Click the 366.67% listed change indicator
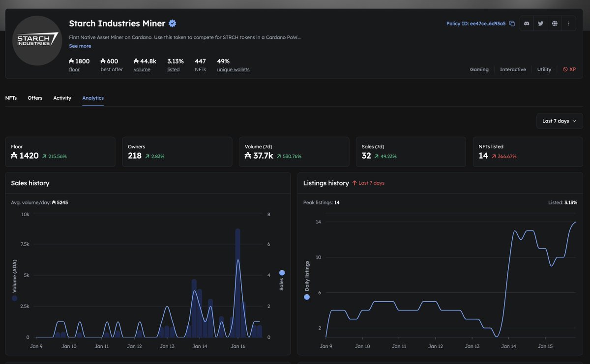This screenshot has height=364, width=590. point(504,156)
